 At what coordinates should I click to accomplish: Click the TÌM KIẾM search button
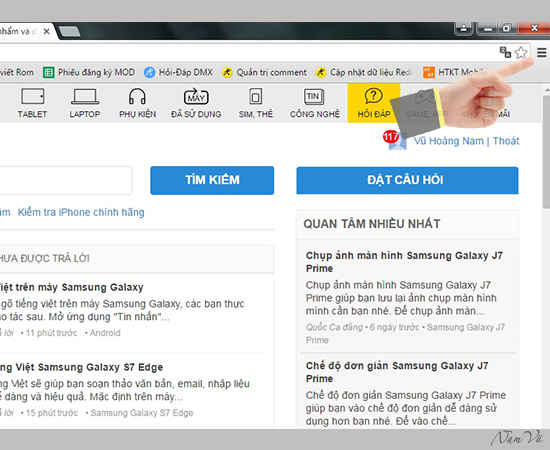212,180
